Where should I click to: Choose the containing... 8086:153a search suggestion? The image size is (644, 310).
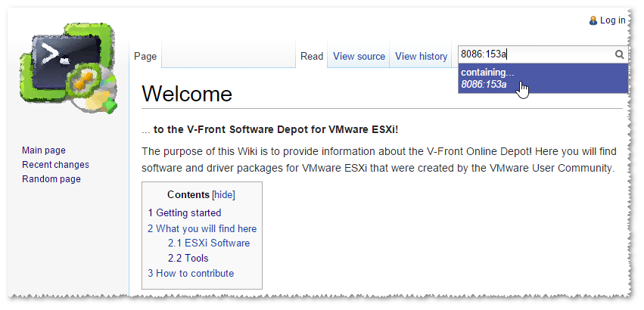point(543,79)
